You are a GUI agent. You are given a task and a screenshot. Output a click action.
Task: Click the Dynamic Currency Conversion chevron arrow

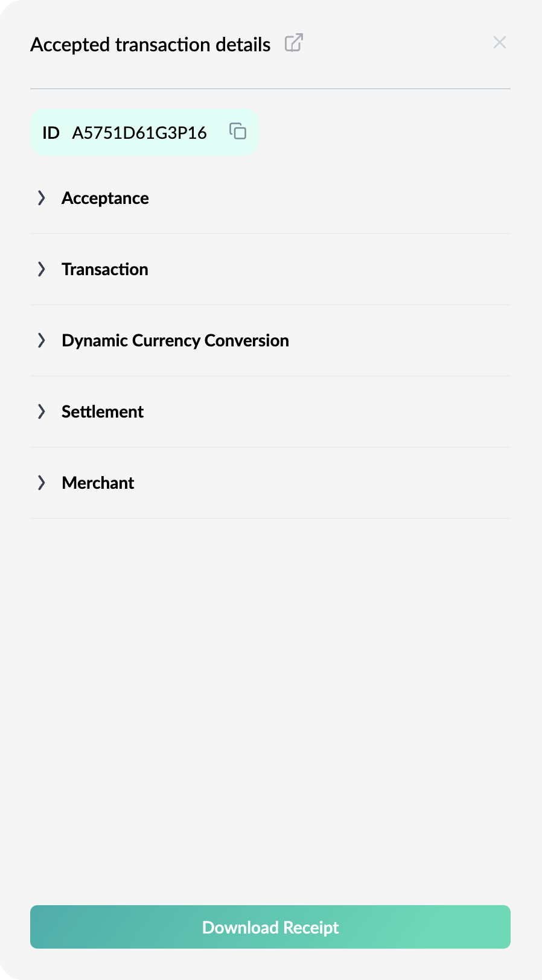tap(42, 340)
